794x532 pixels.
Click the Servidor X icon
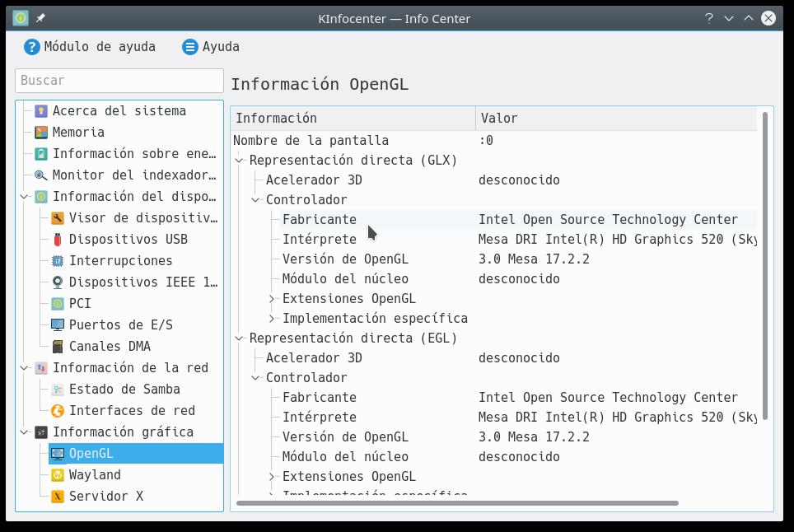point(57,497)
